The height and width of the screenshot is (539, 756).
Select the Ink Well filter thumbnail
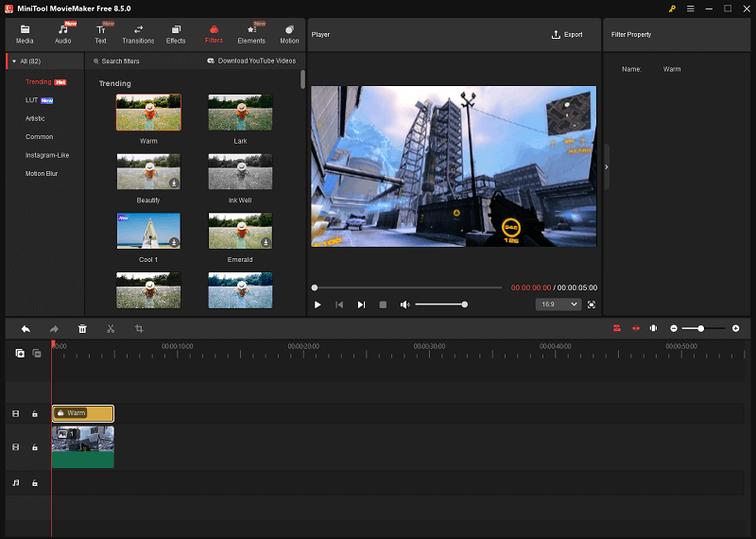pos(240,172)
